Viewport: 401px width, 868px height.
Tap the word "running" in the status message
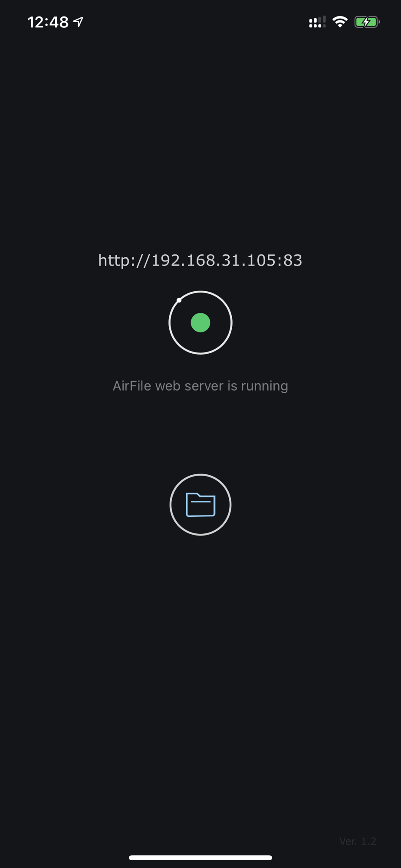pos(264,386)
